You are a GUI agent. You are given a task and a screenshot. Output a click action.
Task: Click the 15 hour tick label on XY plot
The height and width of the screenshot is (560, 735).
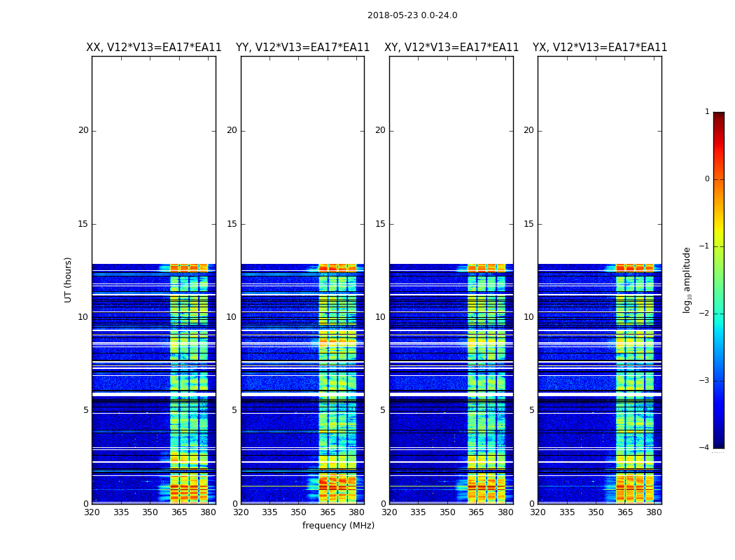coord(380,223)
